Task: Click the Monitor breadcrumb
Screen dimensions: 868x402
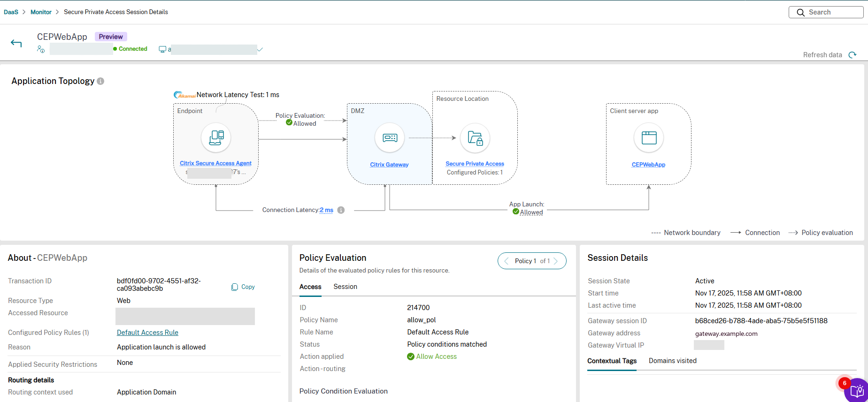Action: (x=41, y=12)
